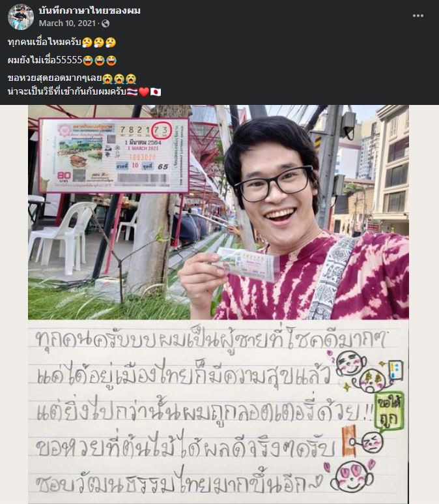Screen dimensions: 439x504
Task: Click the first crying face emoji
Action: point(107,78)
